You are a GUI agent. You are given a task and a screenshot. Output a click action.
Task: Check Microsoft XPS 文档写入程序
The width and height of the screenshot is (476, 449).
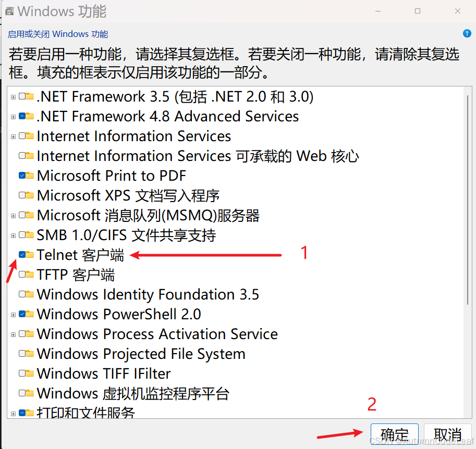point(21,195)
